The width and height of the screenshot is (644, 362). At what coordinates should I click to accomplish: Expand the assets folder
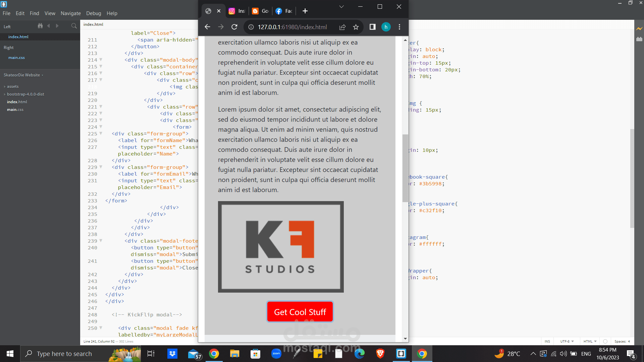(x=13, y=86)
